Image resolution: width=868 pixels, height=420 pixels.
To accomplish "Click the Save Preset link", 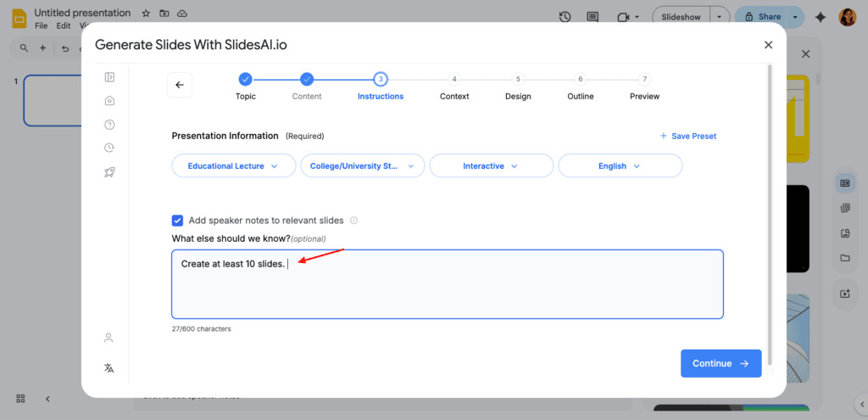I will coord(688,136).
